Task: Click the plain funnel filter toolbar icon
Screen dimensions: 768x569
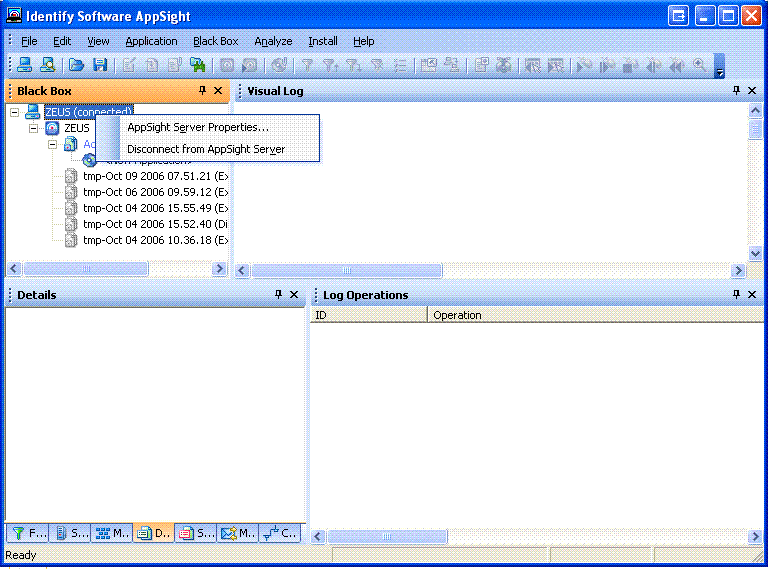Action: (x=307, y=65)
